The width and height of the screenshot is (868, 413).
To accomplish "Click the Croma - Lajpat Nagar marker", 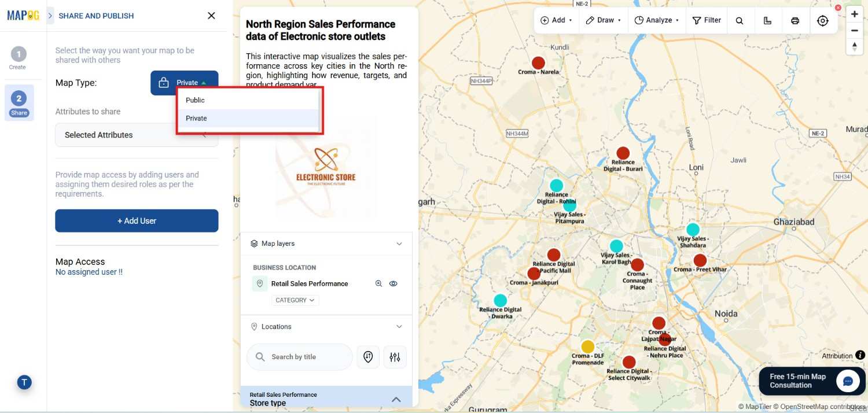I will (x=659, y=323).
